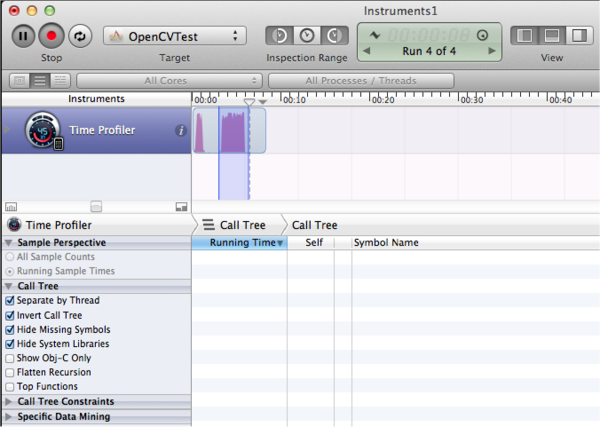
Task: Collapse the Call Tree options section
Action: [9, 286]
